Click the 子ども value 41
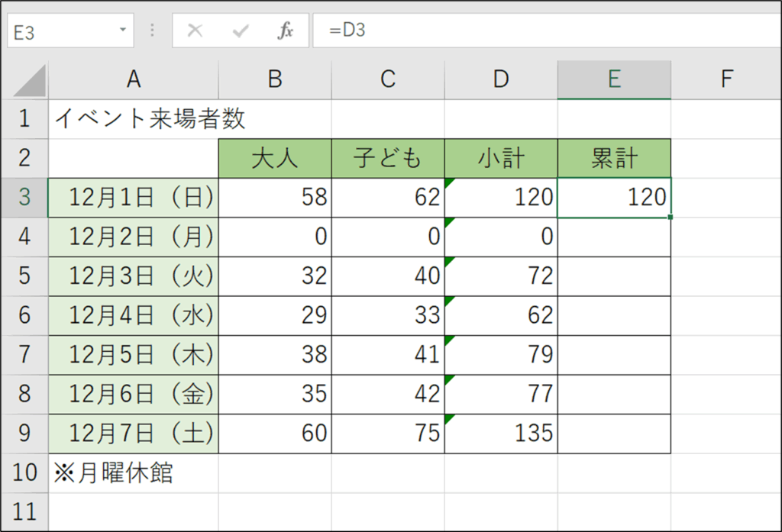This screenshot has height=532, width=782. coord(388,355)
